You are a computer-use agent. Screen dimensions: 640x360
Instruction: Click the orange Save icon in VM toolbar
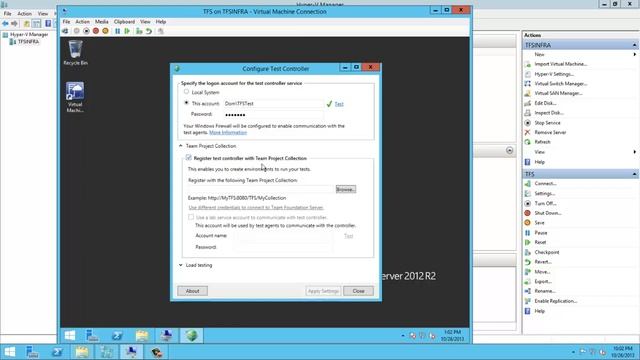105,31
